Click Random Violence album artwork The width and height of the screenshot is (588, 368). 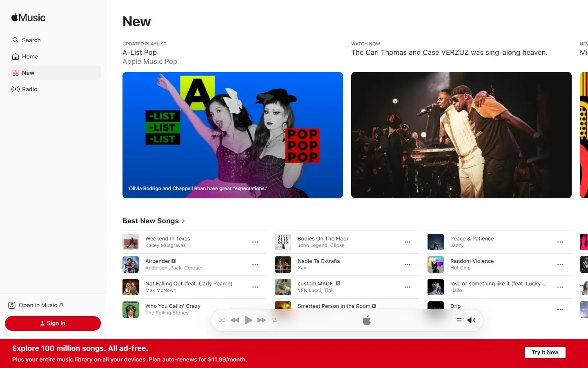pyautogui.click(x=436, y=265)
